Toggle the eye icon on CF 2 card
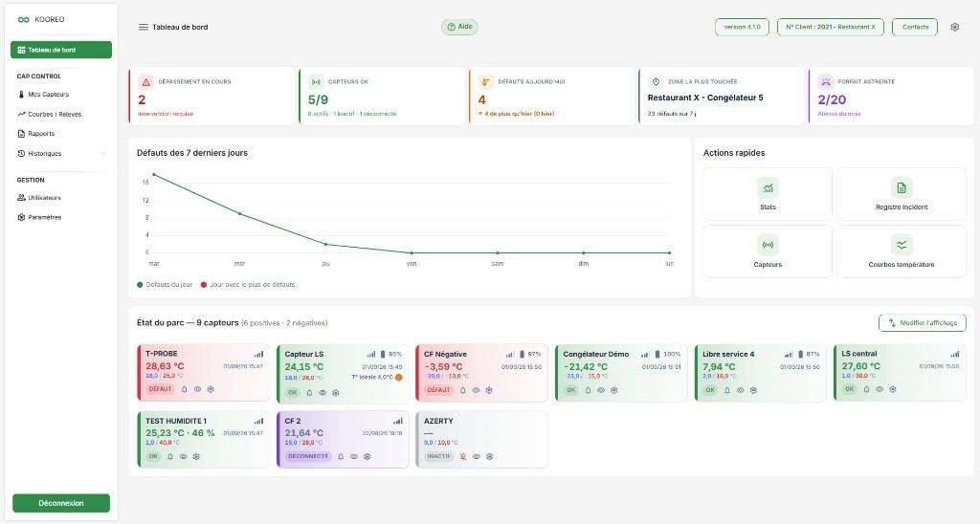This screenshot has width=980, height=524. [x=354, y=456]
